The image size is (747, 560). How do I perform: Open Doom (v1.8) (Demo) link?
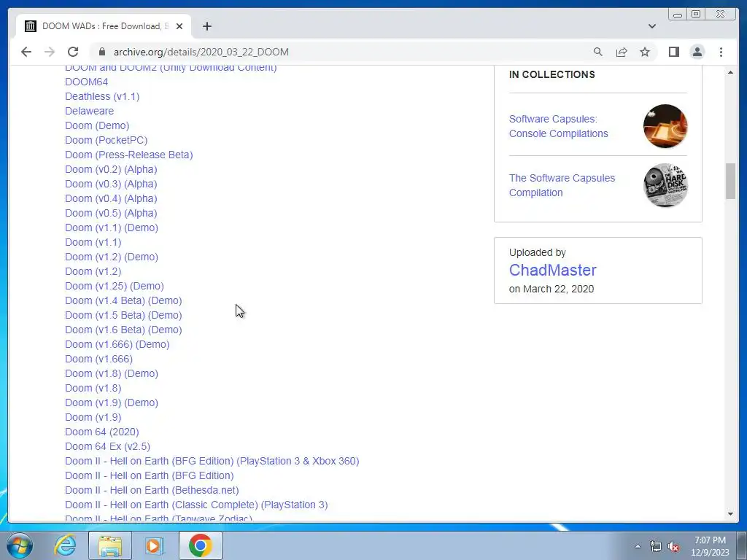(x=112, y=374)
